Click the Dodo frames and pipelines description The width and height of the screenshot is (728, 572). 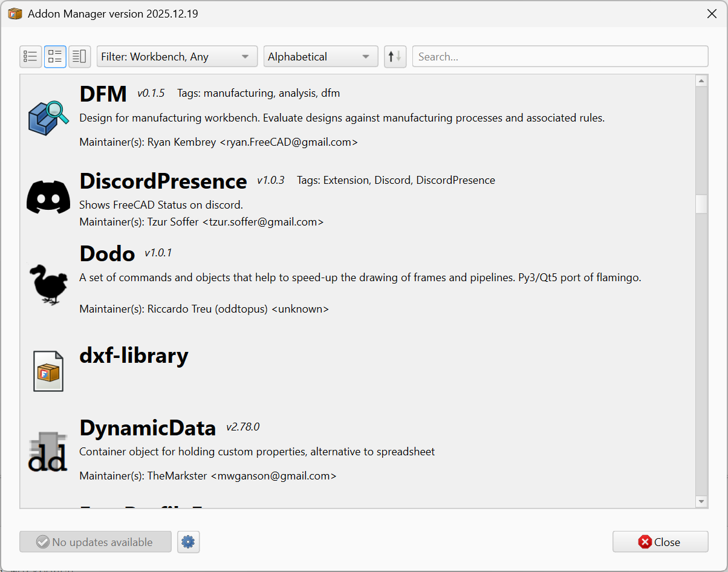point(360,278)
